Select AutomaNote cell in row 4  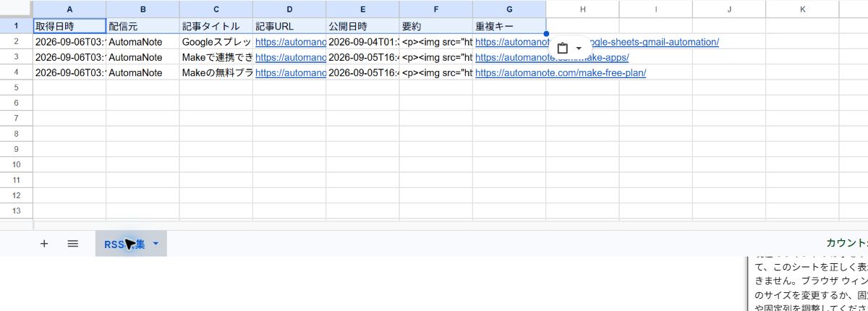[143, 72]
